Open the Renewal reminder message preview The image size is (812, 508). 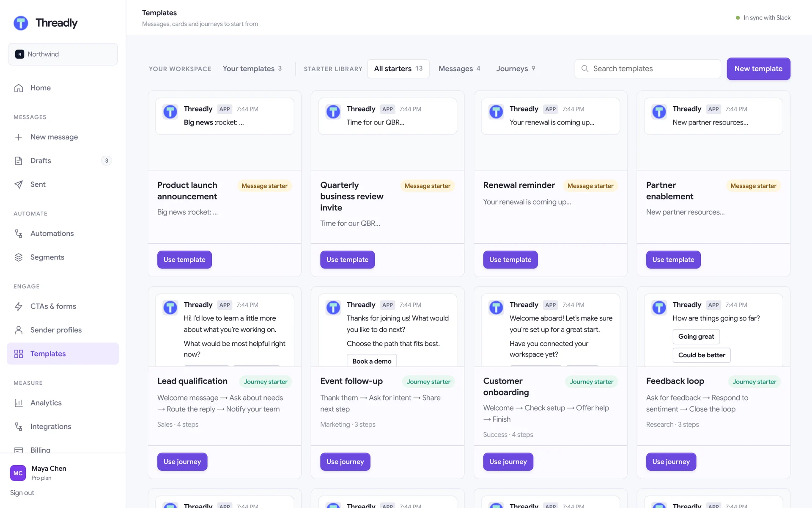(550, 116)
